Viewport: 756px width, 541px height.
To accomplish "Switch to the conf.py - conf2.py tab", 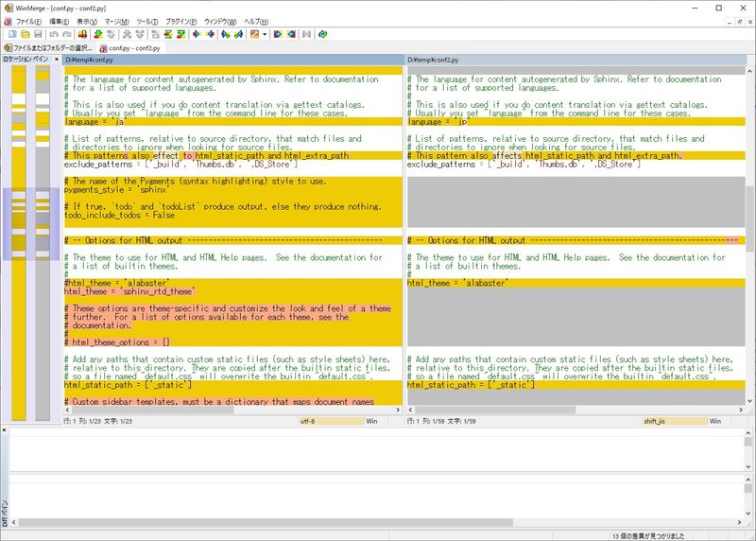I will (132, 47).
